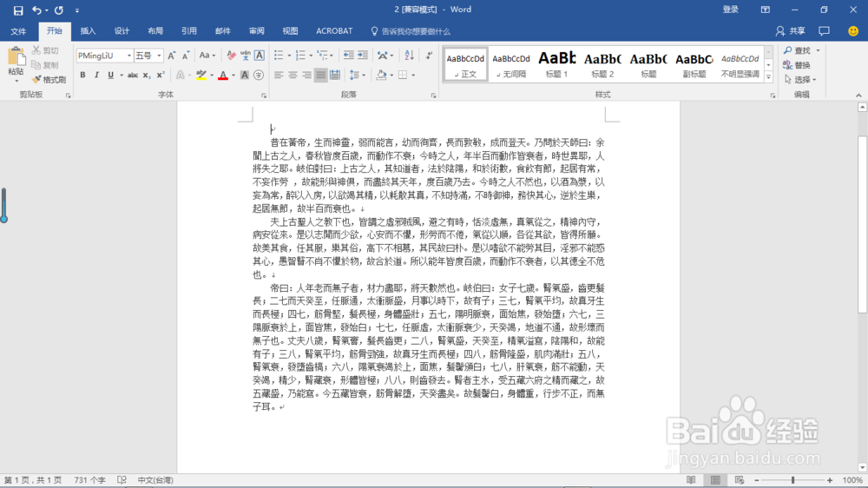This screenshot has height=488, width=868.
Task: Switch to the References tab
Action: 189,31
